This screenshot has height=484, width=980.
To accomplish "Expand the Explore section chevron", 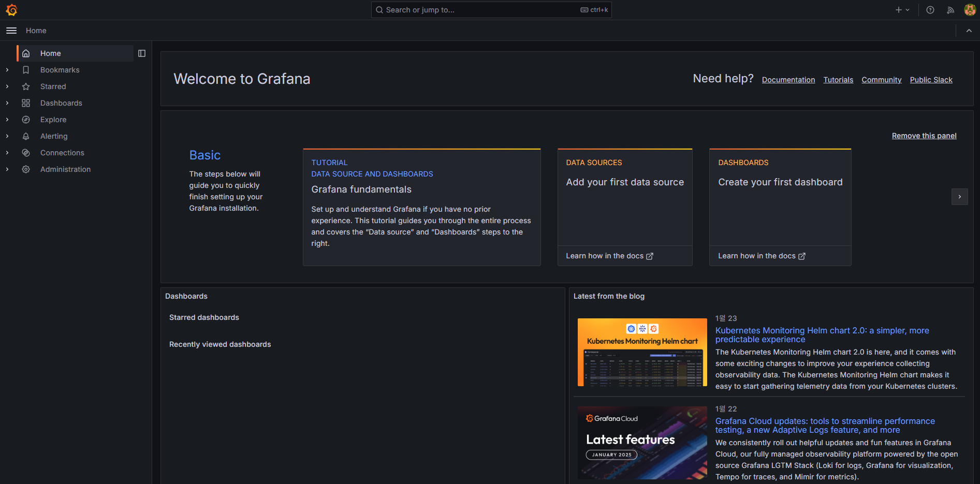I will coord(7,120).
